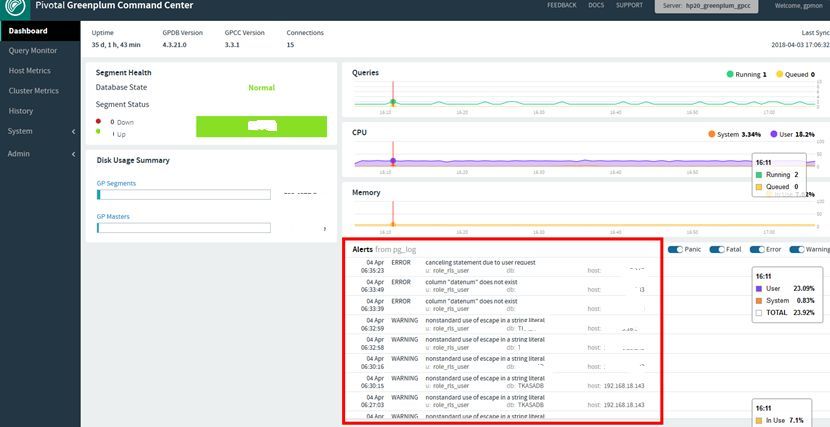Select the 06:30:15 warning alert row

click(502, 382)
